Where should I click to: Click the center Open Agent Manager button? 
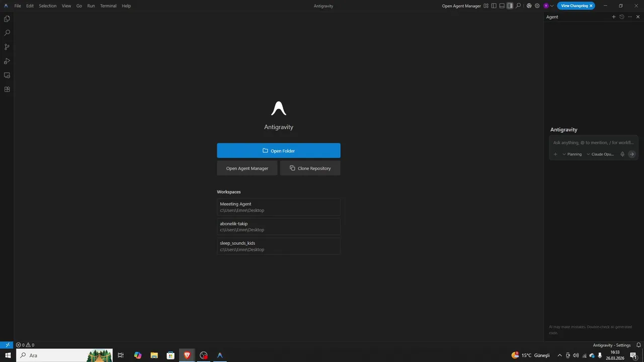(x=247, y=168)
